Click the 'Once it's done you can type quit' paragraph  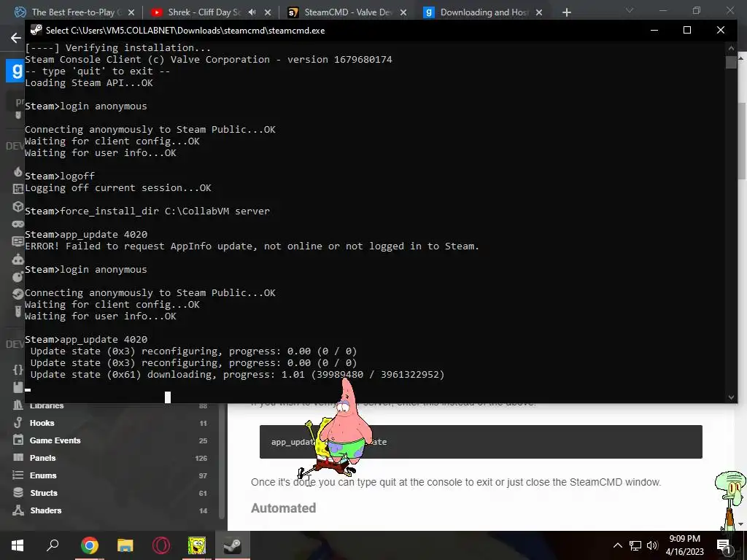coord(456,482)
